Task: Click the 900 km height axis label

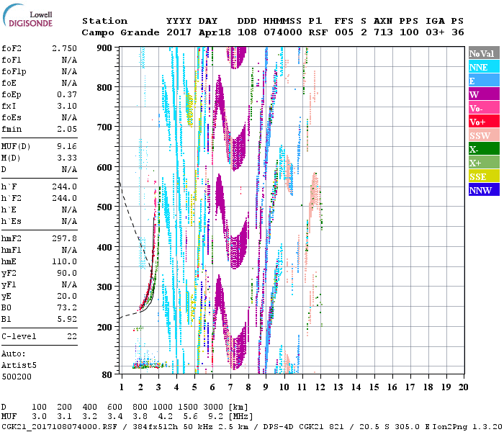Action: click(104, 48)
